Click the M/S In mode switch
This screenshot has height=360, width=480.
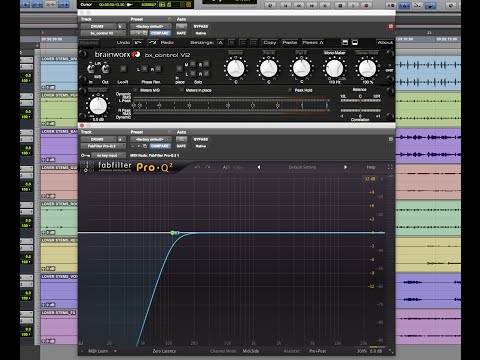pyautogui.click(x=90, y=69)
